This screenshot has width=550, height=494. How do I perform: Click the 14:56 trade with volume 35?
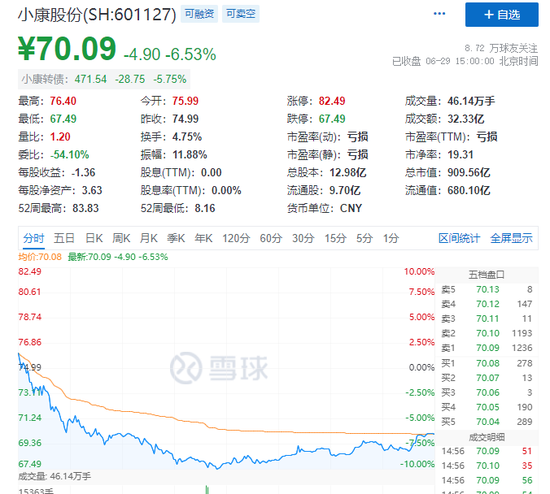pyautogui.click(x=487, y=466)
